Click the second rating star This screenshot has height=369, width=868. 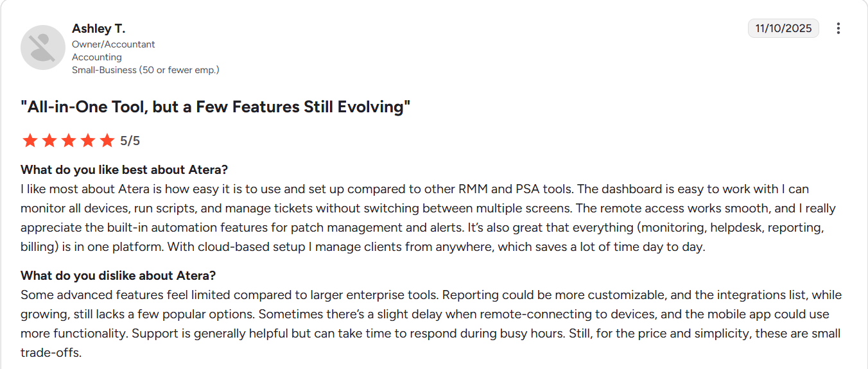[x=49, y=141]
